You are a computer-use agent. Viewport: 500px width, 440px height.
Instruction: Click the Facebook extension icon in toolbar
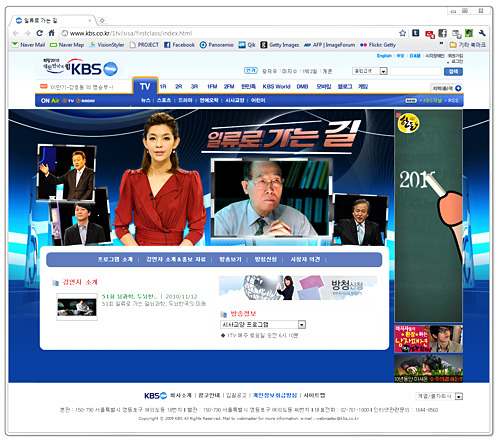click(x=442, y=33)
